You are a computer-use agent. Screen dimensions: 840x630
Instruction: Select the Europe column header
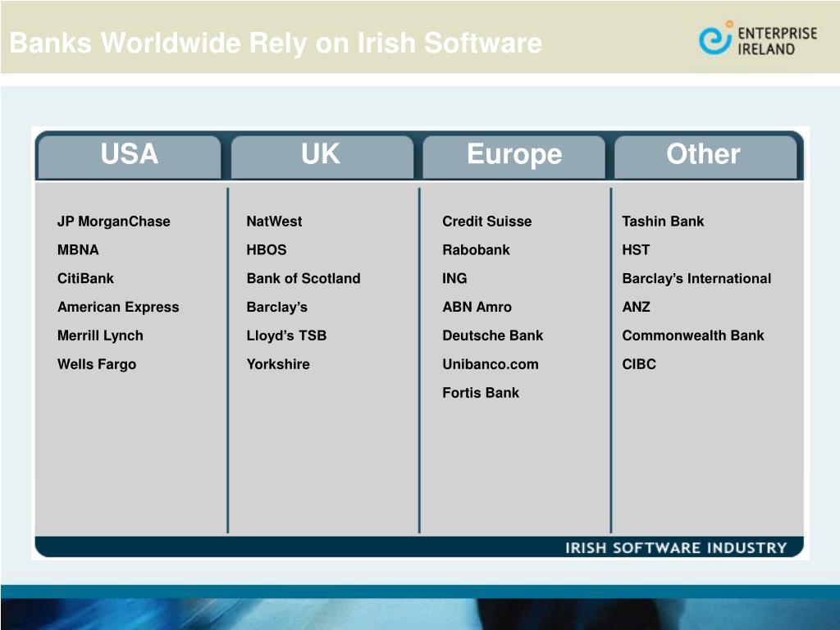[x=514, y=156]
